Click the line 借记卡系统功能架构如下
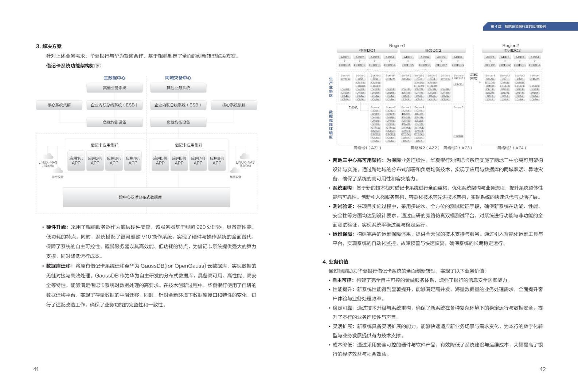 click(74, 66)
